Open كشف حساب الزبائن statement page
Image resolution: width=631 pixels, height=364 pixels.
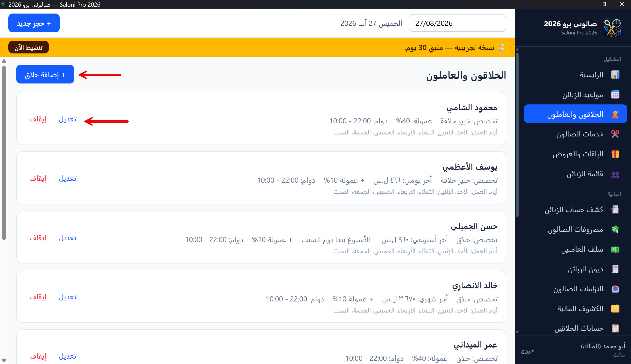[x=576, y=210]
